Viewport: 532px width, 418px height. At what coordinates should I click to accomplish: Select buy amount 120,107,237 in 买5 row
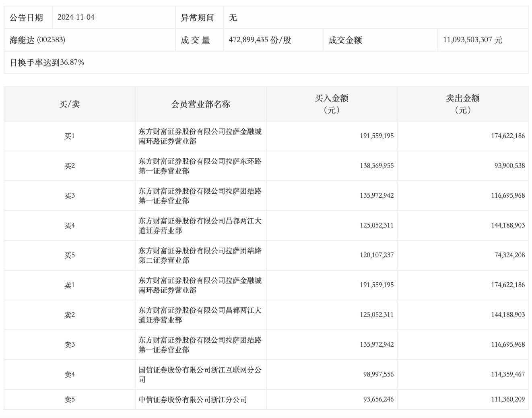pyautogui.click(x=377, y=255)
